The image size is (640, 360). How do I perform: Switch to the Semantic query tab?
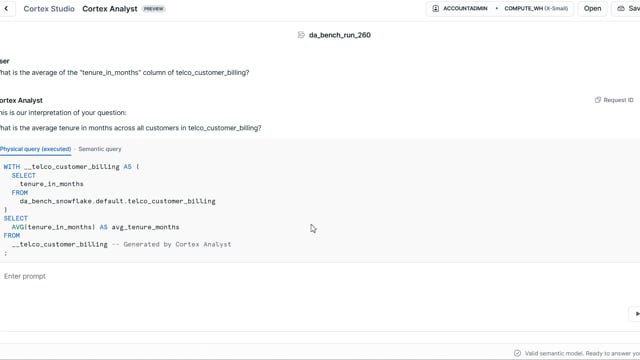(x=100, y=149)
